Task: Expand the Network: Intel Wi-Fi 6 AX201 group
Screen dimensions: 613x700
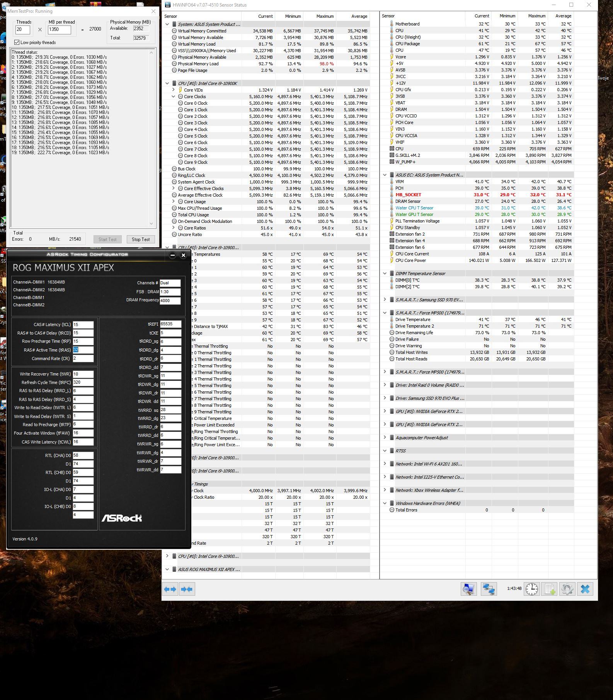Action: (x=385, y=464)
